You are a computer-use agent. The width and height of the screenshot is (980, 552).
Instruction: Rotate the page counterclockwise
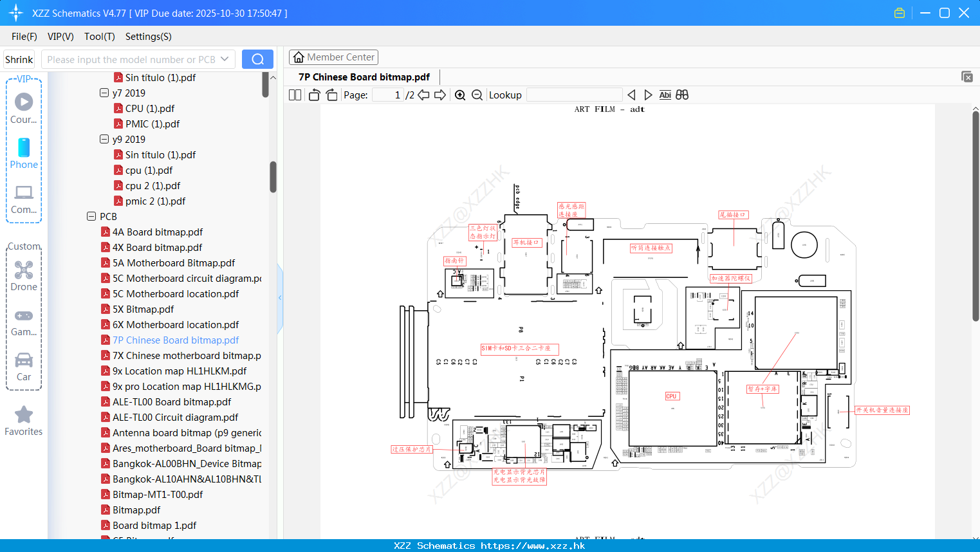coord(314,95)
